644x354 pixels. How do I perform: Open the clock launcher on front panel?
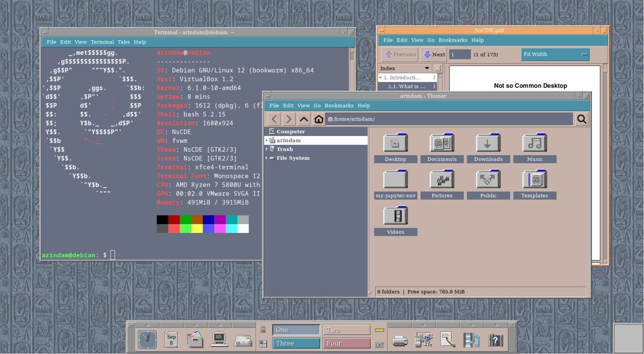(x=147, y=340)
